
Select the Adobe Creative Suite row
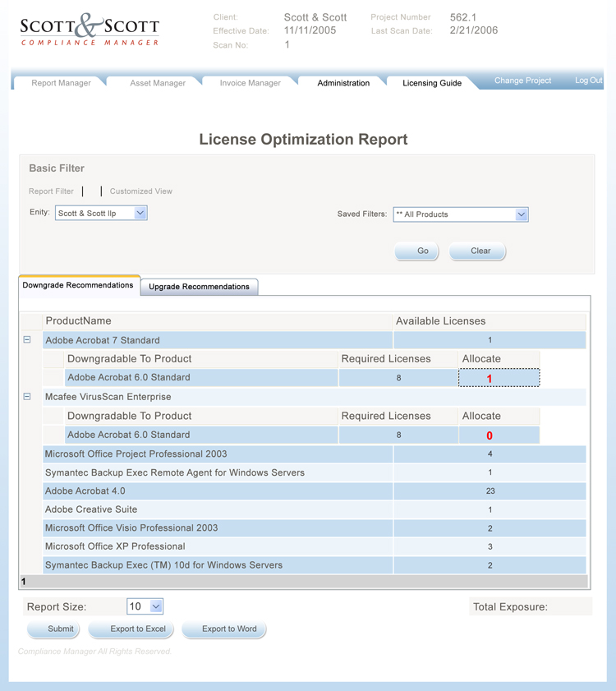pyautogui.click(x=315, y=509)
